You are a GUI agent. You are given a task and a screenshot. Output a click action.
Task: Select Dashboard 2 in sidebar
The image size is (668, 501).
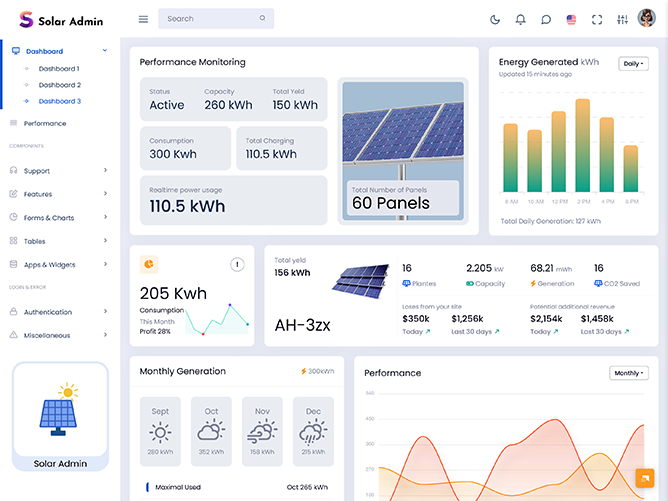pyautogui.click(x=59, y=85)
